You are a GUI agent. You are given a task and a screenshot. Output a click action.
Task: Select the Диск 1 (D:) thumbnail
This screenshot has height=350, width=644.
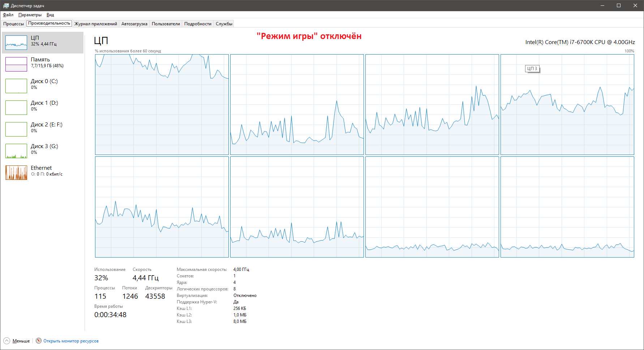click(x=16, y=108)
